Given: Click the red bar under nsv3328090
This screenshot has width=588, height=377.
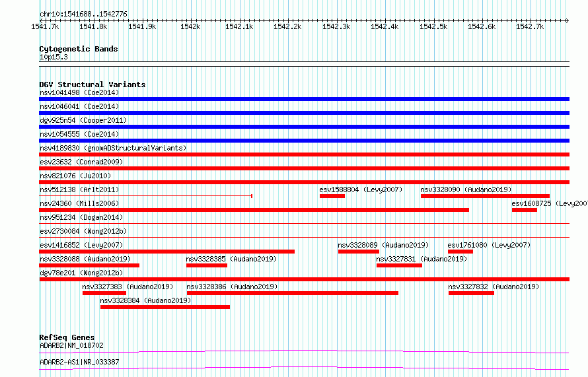Looking at the screenshot, I should click(x=485, y=196).
